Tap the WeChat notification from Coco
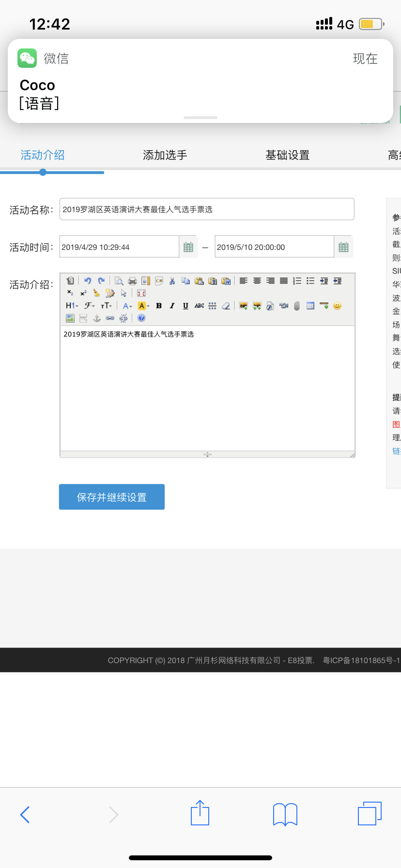The width and height of the screenshot is (401, 868). click(x=200, y=81)
